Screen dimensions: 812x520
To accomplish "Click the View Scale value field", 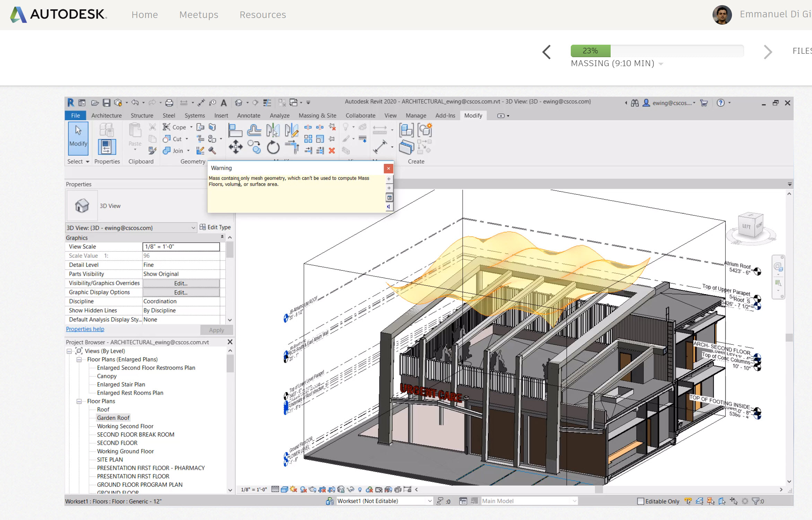I will click(x=181, y=247).
